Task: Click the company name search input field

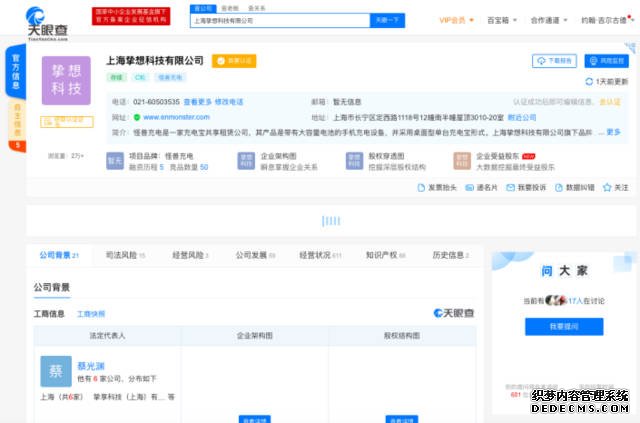Action: 280,20
